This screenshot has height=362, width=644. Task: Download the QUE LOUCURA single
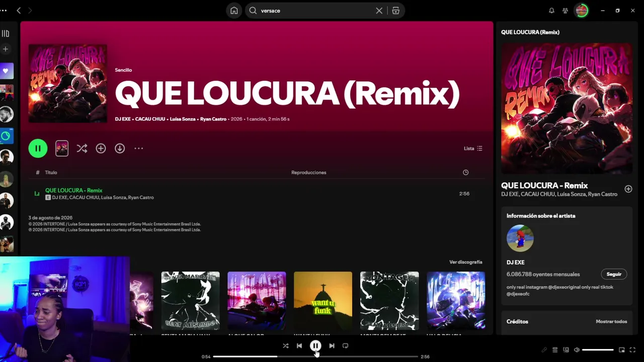[120, 148]
